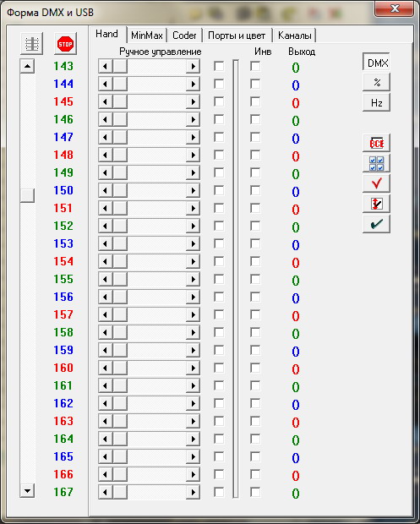Tick the manual checkbox for channel 143

click(219, 66)
